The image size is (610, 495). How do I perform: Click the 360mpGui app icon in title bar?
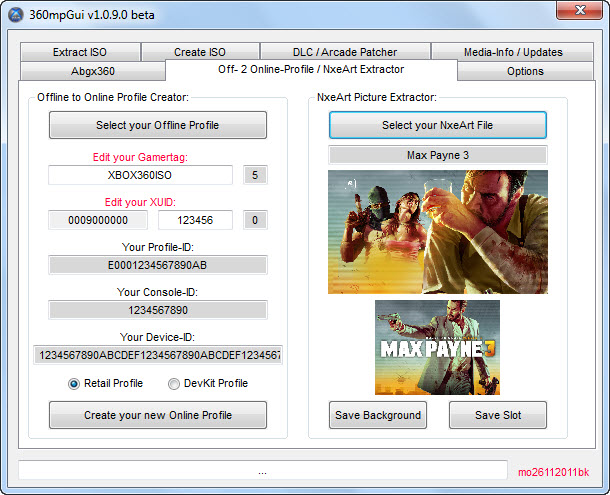point(15,15)
